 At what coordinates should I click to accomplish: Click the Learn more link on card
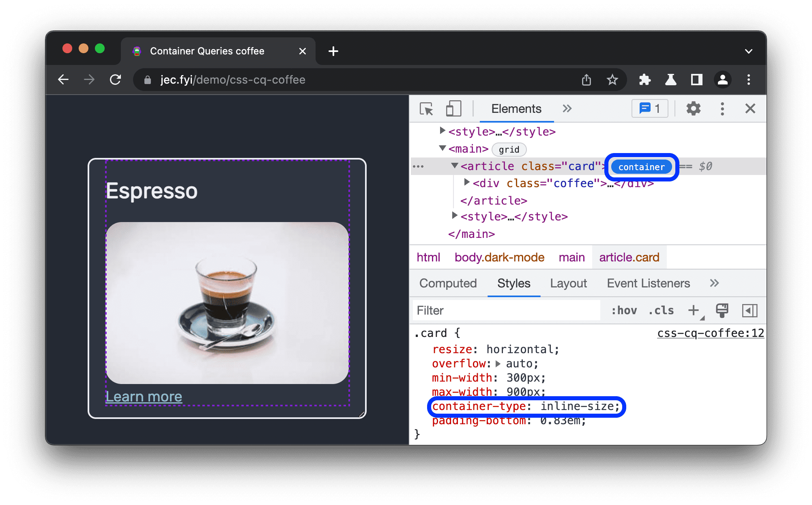pos(145,397)
